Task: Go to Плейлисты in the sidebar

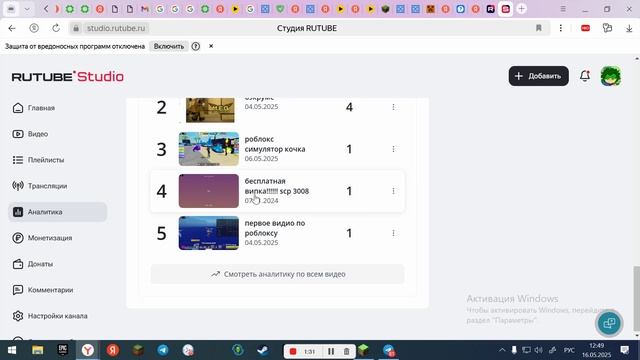Action: tap(38, 160)
